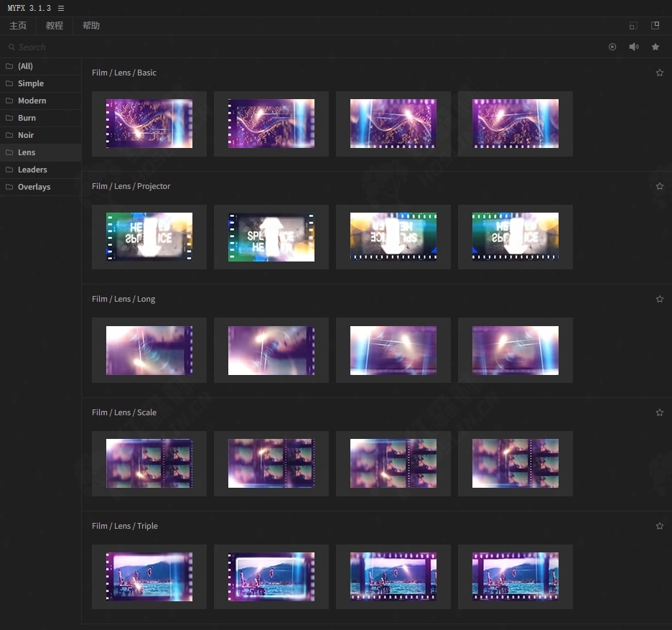672x630 pixels.
Task: Click the small window layout icon
Action: pyautogui.click(x=633, y=26)
